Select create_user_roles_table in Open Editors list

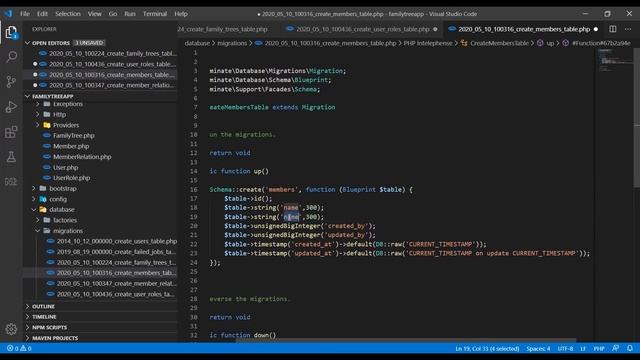click(x=112, y=64)
